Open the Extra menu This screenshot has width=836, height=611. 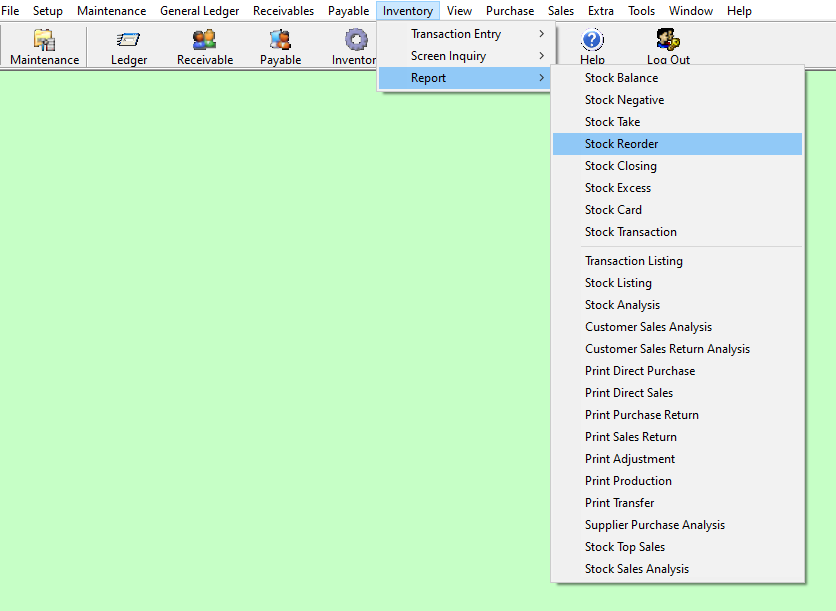tap(601, 11)
